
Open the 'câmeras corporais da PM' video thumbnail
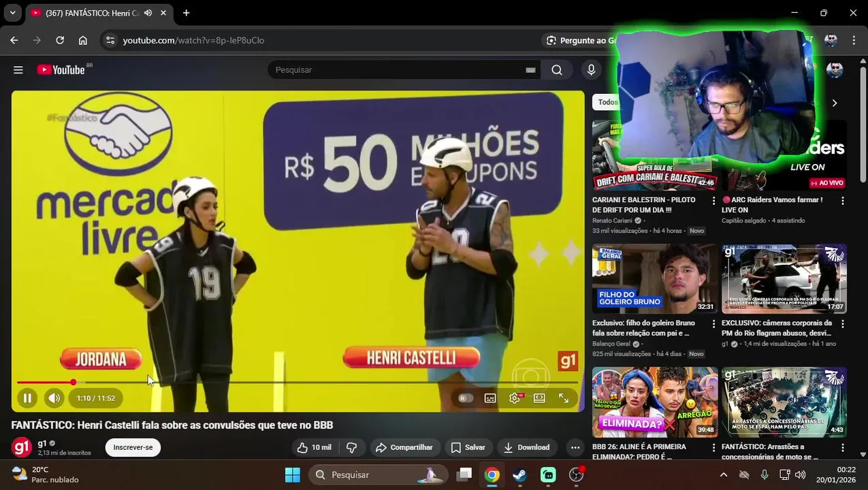coord(784,278)
